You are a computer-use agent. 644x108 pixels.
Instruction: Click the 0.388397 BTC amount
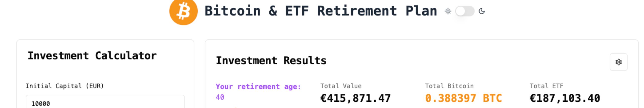click(463, 98)
